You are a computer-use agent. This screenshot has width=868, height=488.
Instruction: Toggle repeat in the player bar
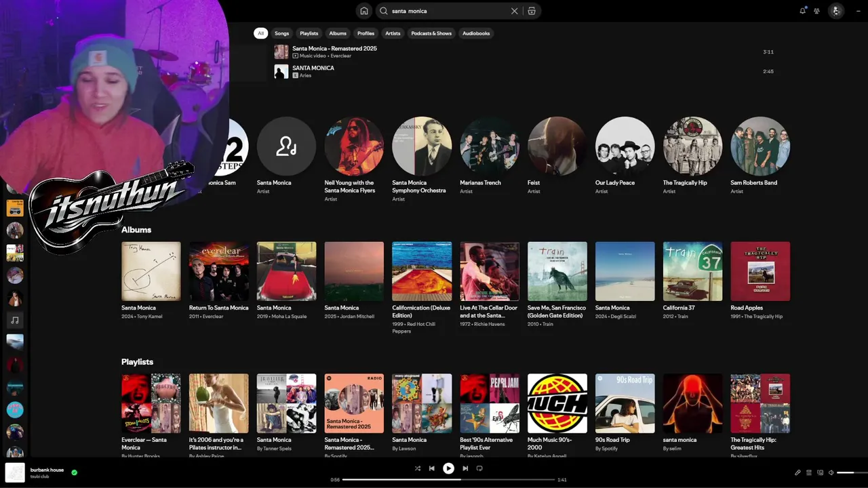click(x=479, y=468)
